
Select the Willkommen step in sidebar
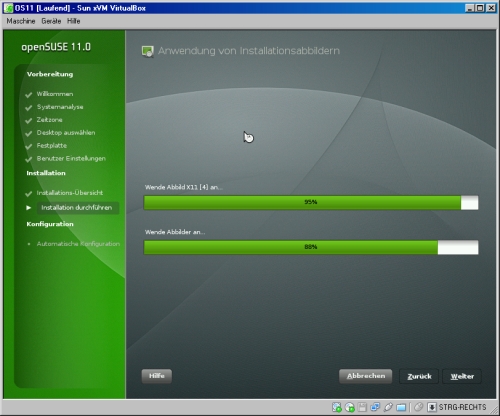tap(55, 94)
